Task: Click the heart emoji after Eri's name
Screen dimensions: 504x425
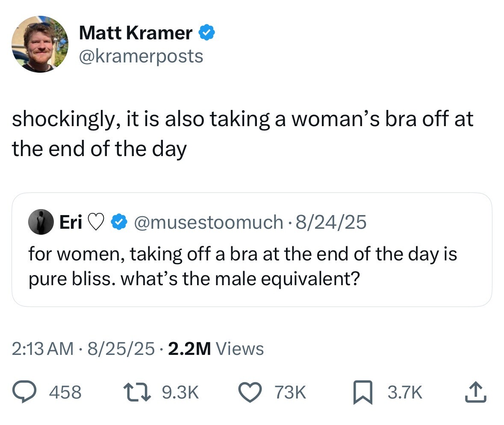Action: (x=97, y=222)
